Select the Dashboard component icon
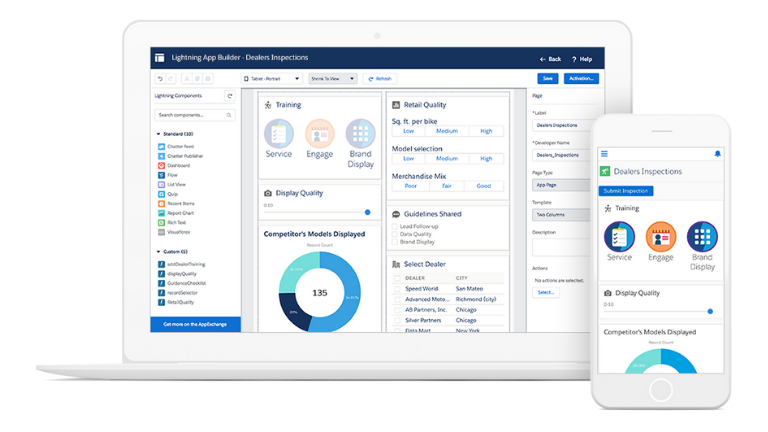The image size is (768, 432). tap(161, 166)
